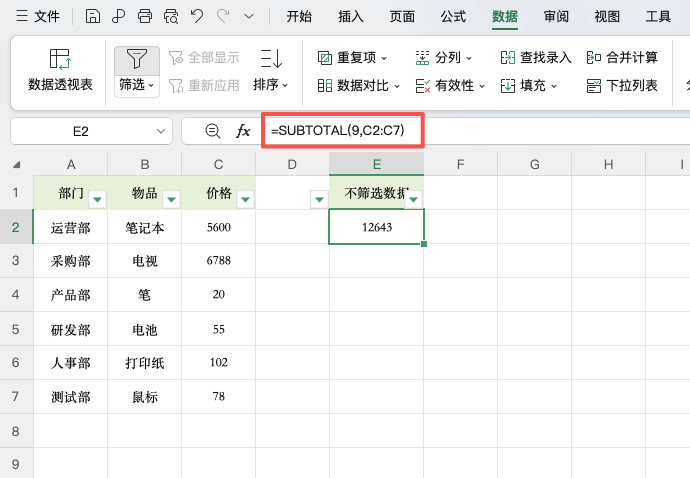690x478 pixels.
Task: Select the cell containing 打印纸
Action: (145, 363)
